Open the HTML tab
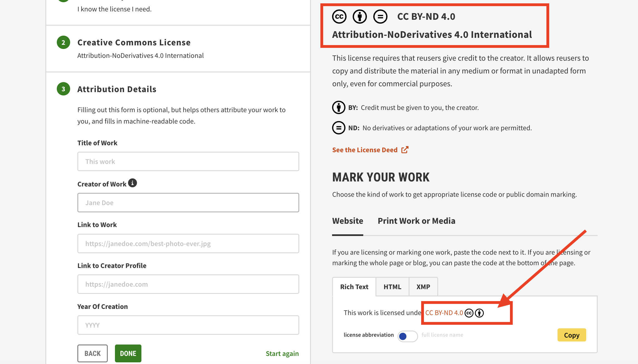This screenshot has width=638, height=364. [x=392, y=287]
